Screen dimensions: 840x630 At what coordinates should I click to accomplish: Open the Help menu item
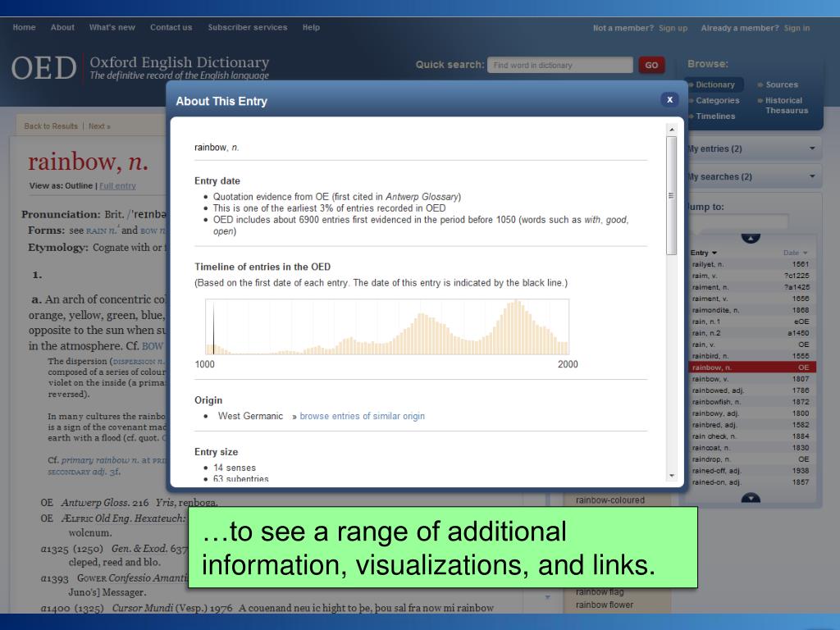tap(311, 27)
